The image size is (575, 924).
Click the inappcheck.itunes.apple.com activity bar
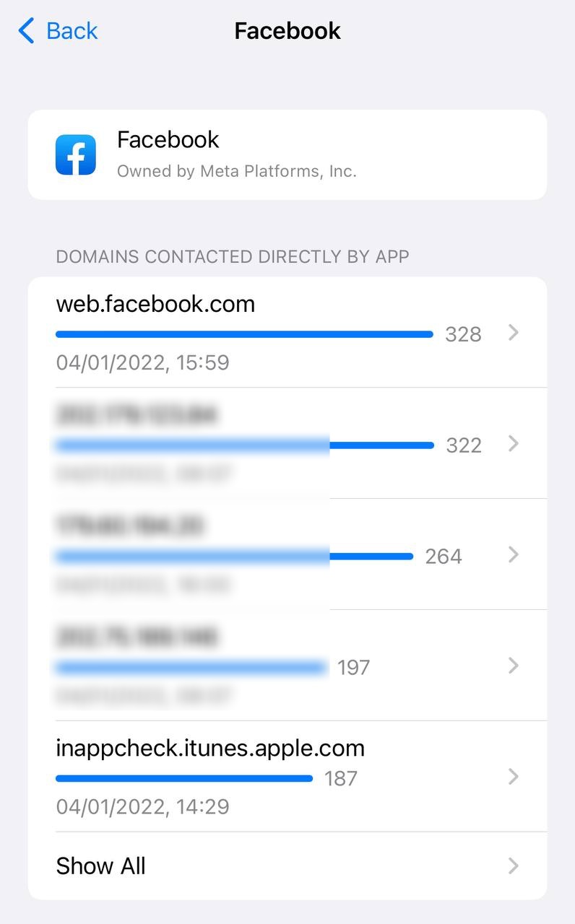184,778
